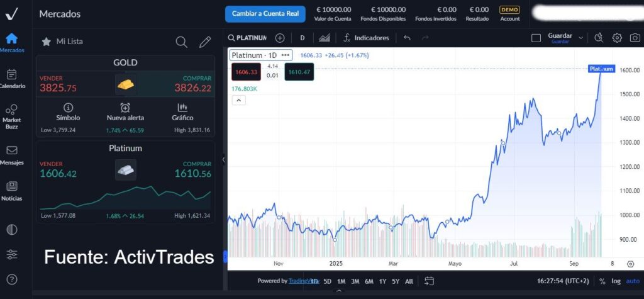Viewport: 644px width, 299px height.
Task: Redo last chart action
Action: click(425, 38)
